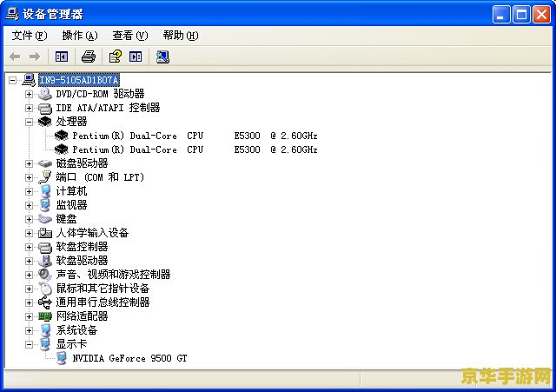Expand the 磁盘驱动器 node
This screenshot has height=392, width=556.
[29, 163]
